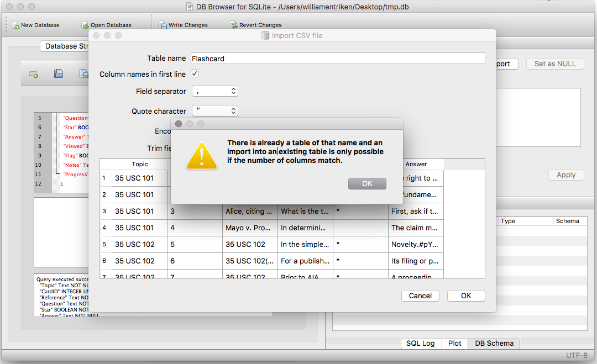This screenshot has width=597, height=364.
Task: Click row header number 5 in preview table
Action: tap(106, 245)
